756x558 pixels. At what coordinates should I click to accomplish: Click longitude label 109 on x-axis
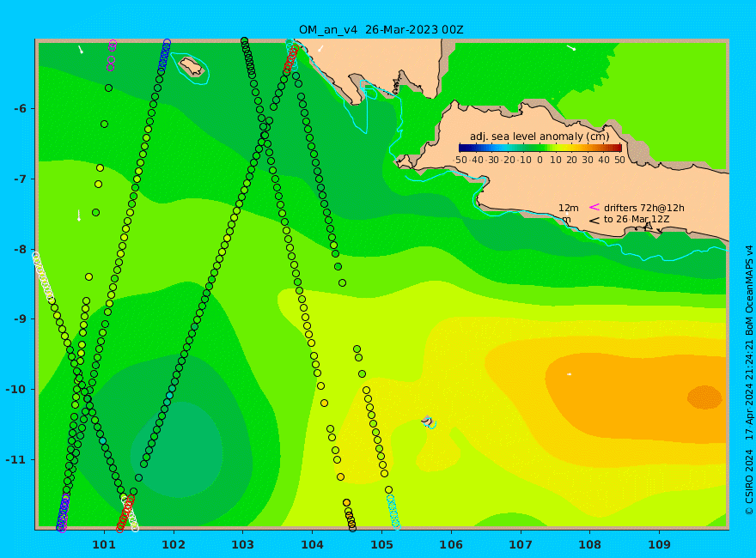(659, 545)
